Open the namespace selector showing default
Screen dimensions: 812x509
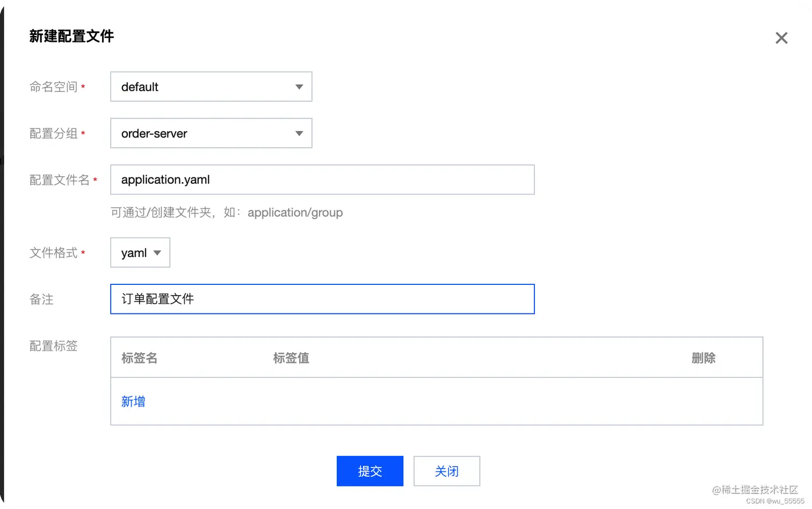pos(211,87)
